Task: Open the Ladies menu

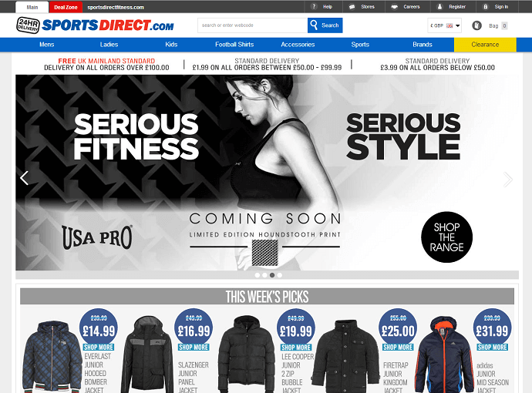Action: (109, 45)
